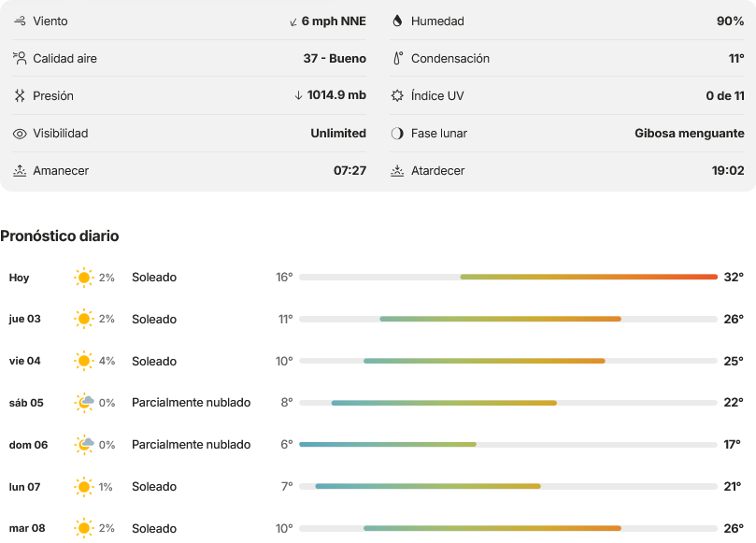756x543 pixels.
Task: Click the partly cloudy icon for dom 06
Action: point(84,444)
